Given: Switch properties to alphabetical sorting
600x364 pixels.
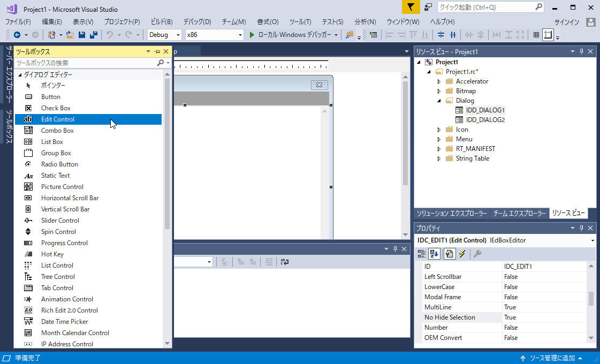Looking at the screenshot, I should pyautogui.click(x=434, y=254).
